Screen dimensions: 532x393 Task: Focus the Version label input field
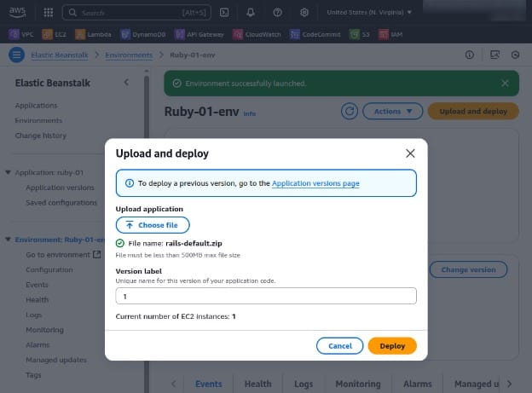click(x=266, y=296)
